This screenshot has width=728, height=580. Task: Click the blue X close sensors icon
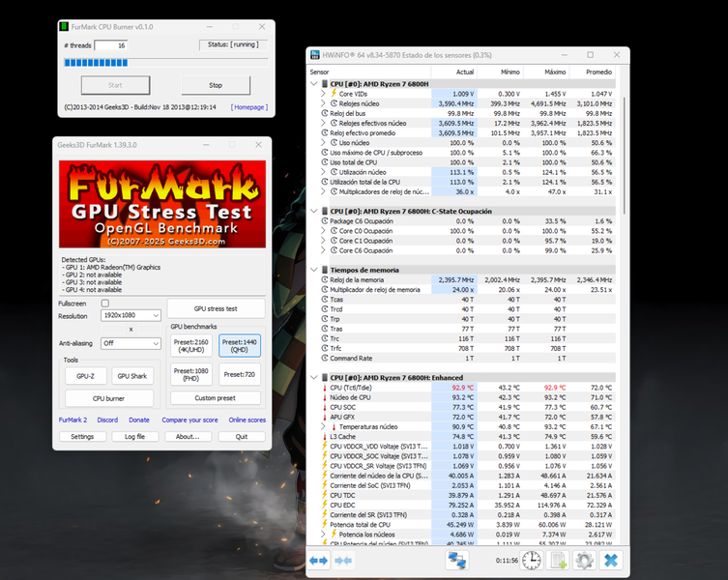[611, 560]
